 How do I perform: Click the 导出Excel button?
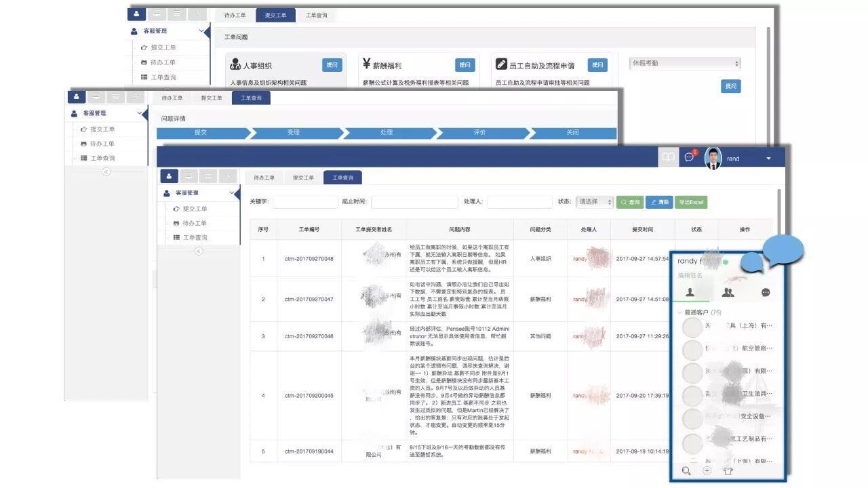(691, 202)
